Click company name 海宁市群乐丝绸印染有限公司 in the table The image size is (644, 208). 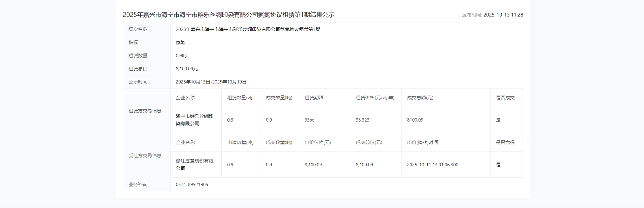coord(194,120)
